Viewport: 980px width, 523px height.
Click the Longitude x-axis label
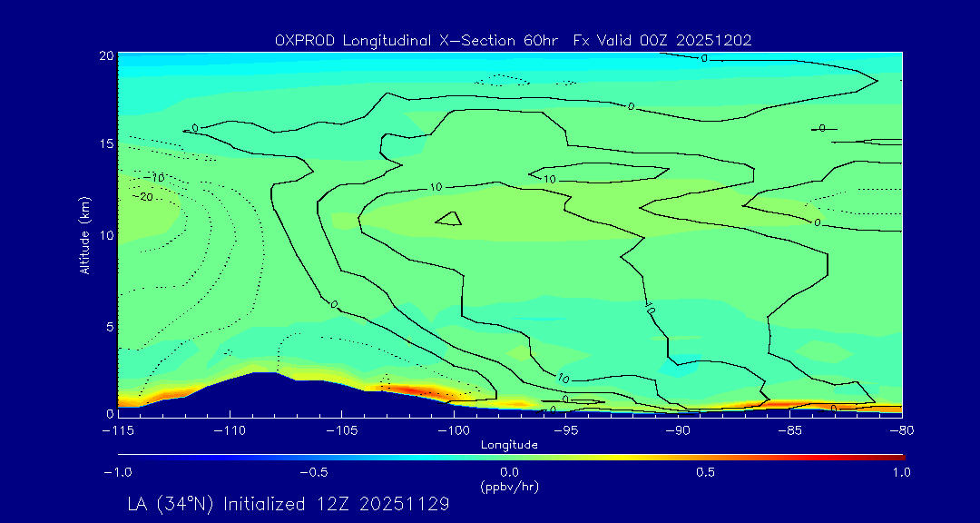coord(509,444)
